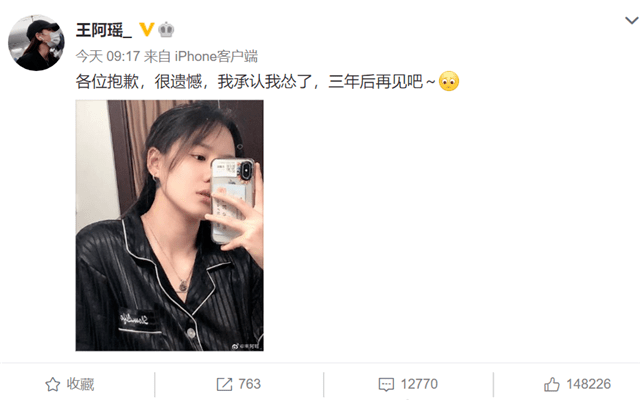The image size is (640, 400).
Task: Open the timestamp 今天 09:17 link
Action: pyautogui.click(x=108, y=56)
